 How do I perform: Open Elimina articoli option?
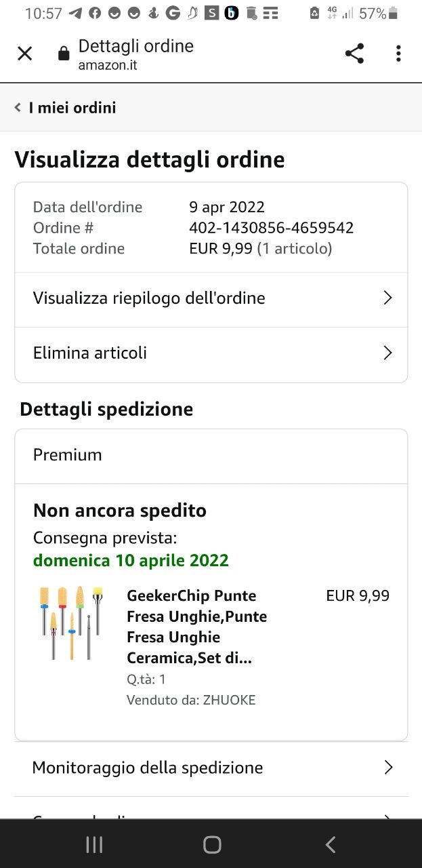point(90,353)
